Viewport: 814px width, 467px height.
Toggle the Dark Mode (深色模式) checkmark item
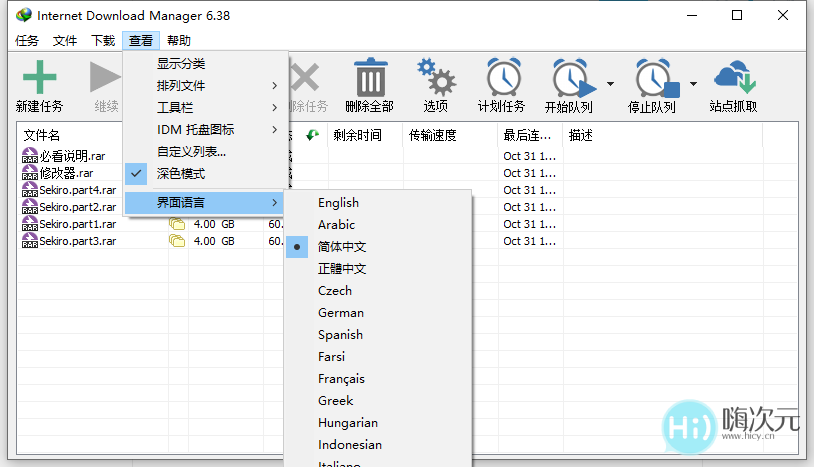coord(206,173)
